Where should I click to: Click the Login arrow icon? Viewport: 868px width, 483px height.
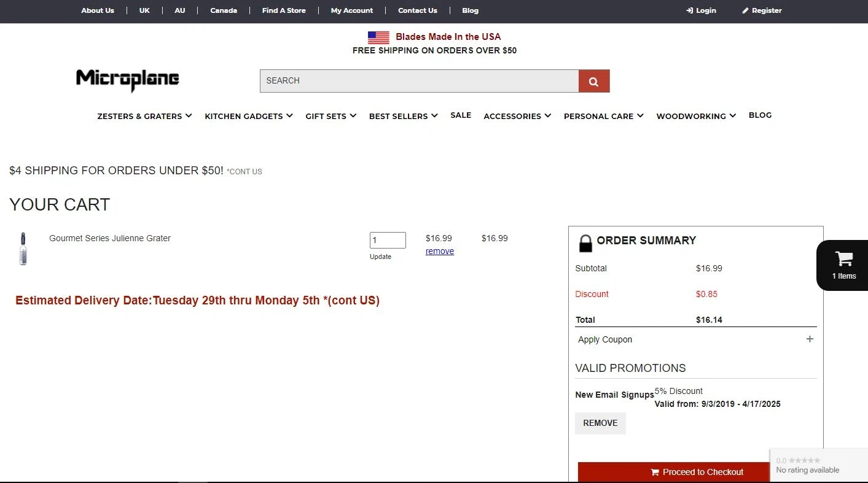click(x=690, y=10)
